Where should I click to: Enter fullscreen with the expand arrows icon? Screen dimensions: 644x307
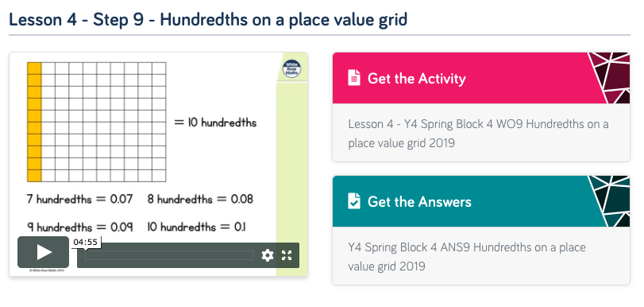(287, 255)
